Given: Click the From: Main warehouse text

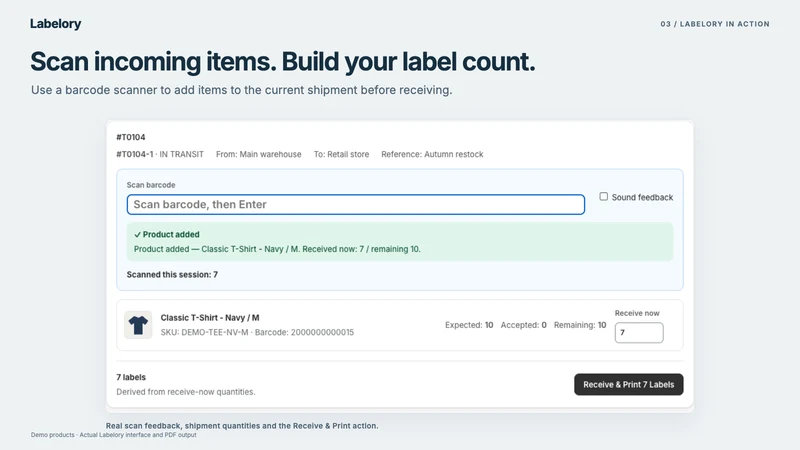Looking at the screenshot, I should tap(259, 154).
